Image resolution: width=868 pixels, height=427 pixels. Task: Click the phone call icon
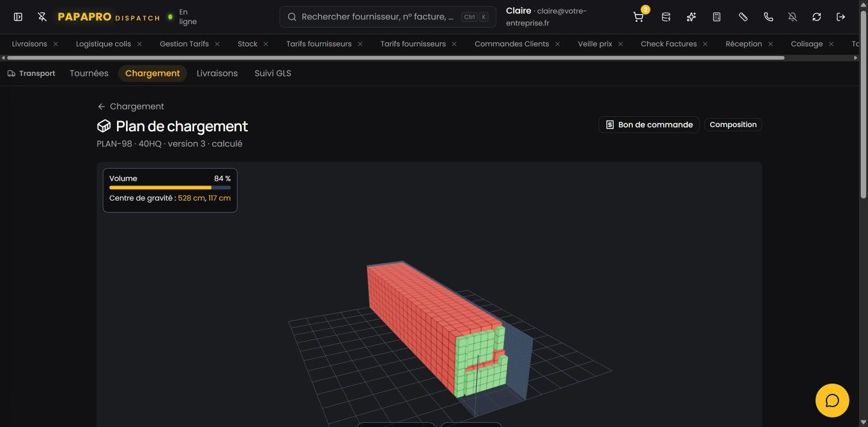click(x=769, y=17)
